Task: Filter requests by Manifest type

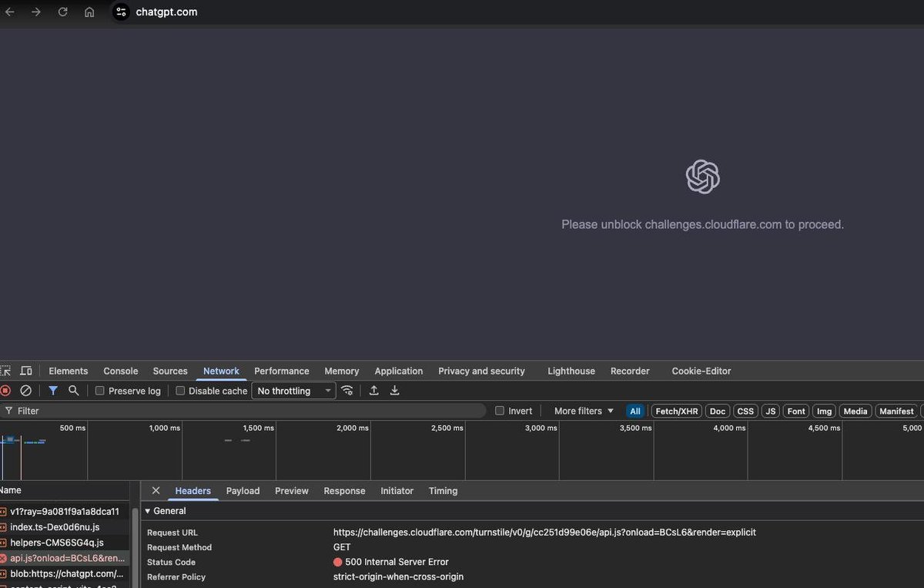Action: (x=896, y=411)
